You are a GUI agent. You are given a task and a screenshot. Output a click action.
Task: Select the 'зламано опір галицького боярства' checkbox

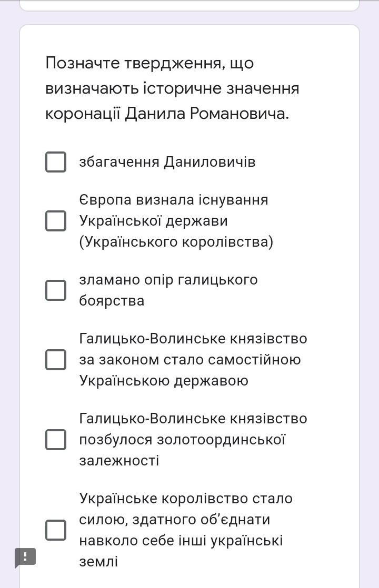[x=56, y=290]
